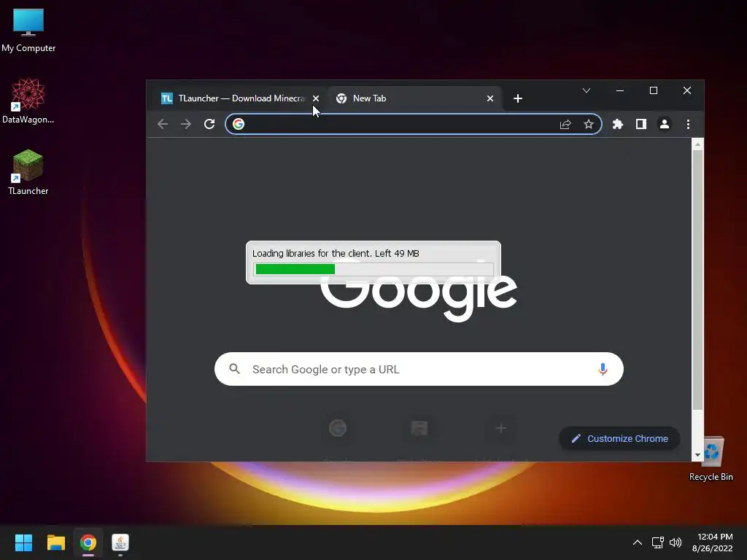
Task: Open File Explorer from taskbar
Action: (55, 542)
